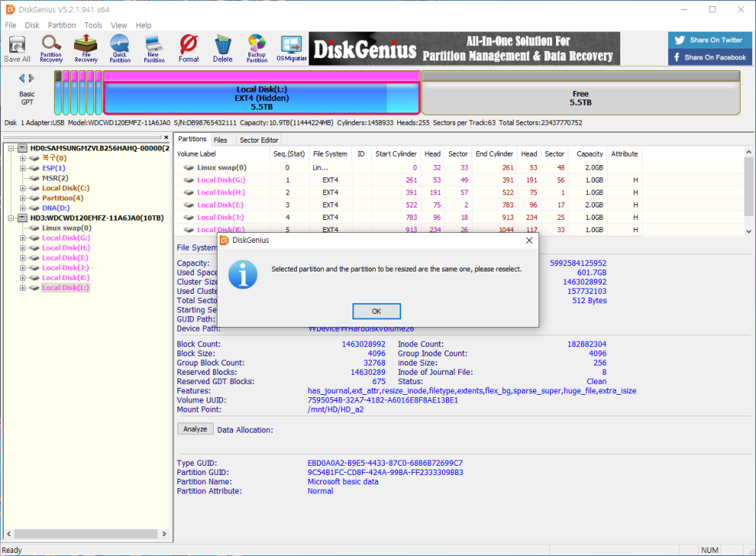This screenshot has width=756, height=556.
Task: Switch to the Sector Editor tab
Action: click(259, 140)
